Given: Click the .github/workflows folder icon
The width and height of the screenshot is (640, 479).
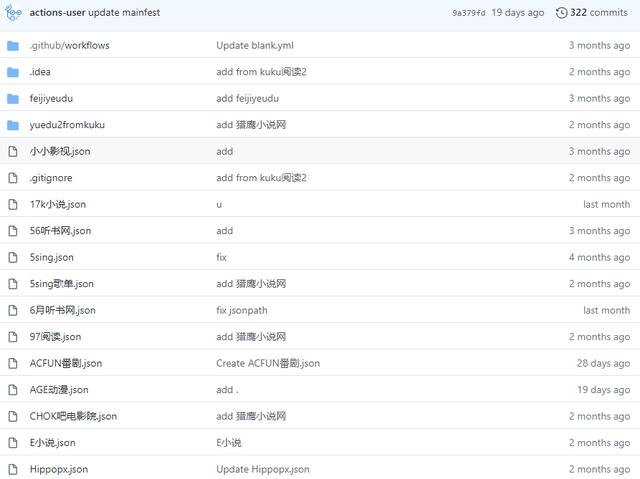Looking at the screenshot, I should [x=13, y=46].
